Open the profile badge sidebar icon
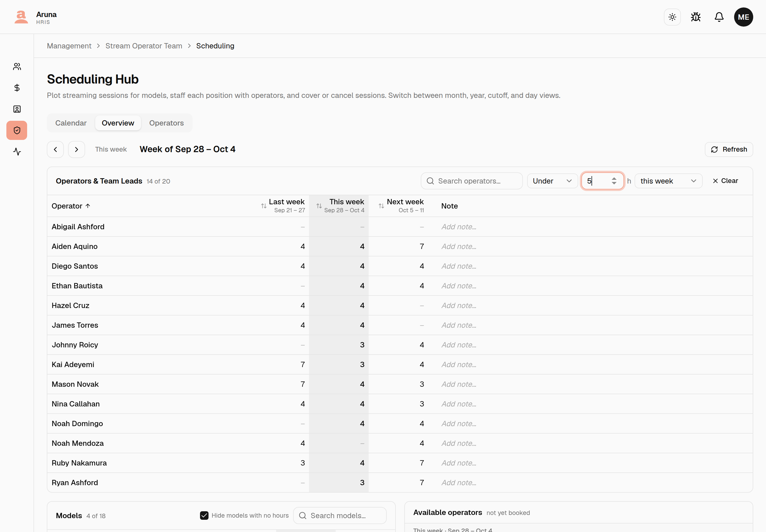Screen dimensions: 766x532 (x=17, y=109)
